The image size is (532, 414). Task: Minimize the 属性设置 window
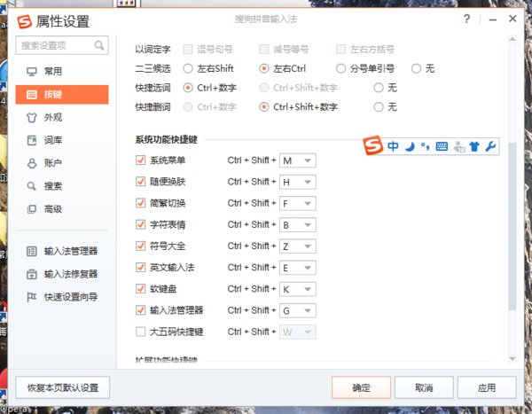click(493, 20)
